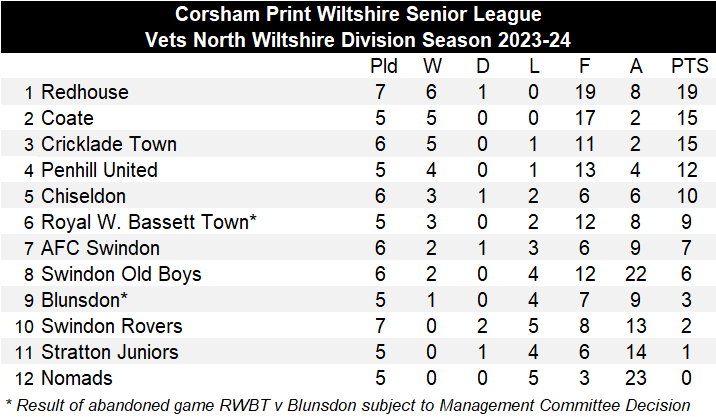716x417 pixels.
Task: Click the Corsham Print Wiltshire Senior League title
Action: pyautogui.click(x=358, y=15)
